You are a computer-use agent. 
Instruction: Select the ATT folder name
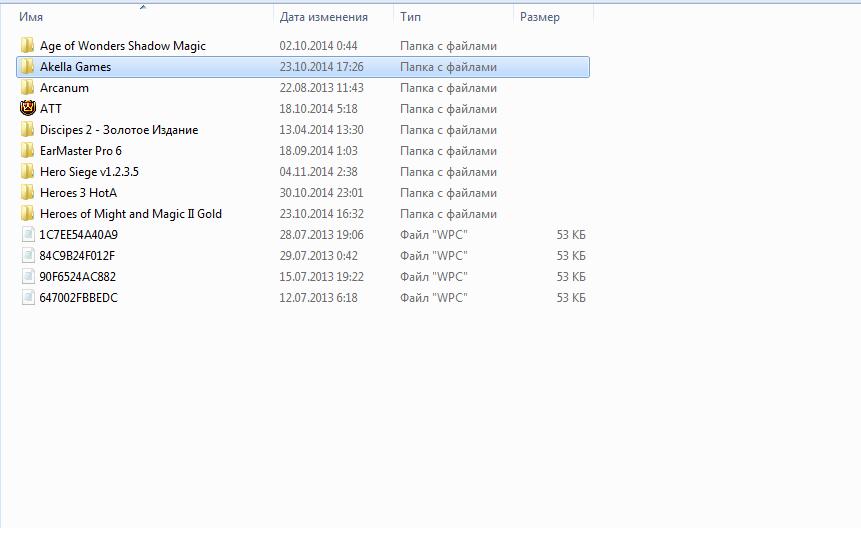[x=51, y=109]
